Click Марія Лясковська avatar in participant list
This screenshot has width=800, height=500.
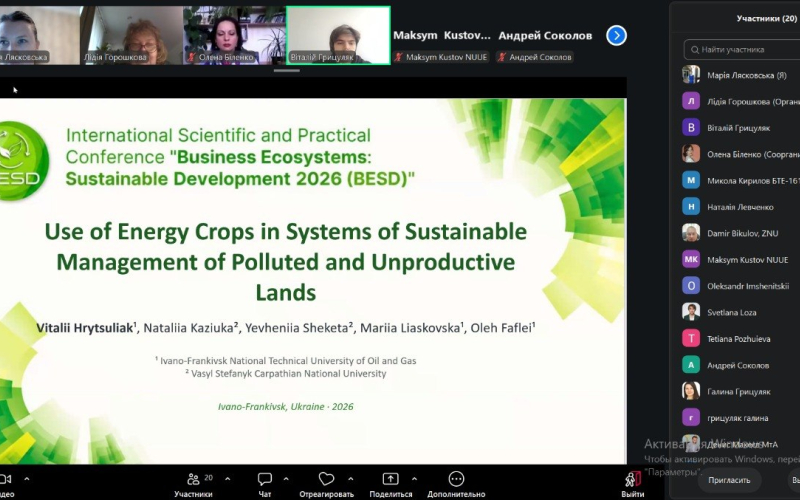point(691,75)
